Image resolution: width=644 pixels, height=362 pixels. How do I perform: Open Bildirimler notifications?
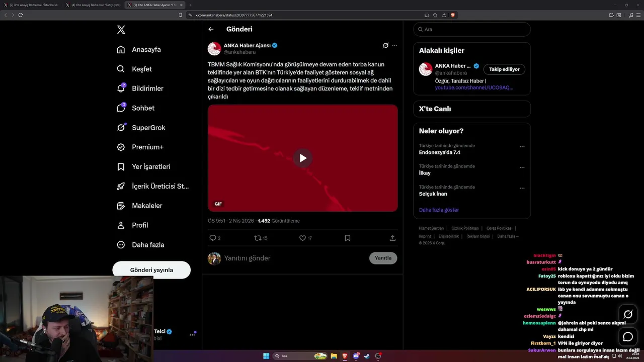click(140, 88)
